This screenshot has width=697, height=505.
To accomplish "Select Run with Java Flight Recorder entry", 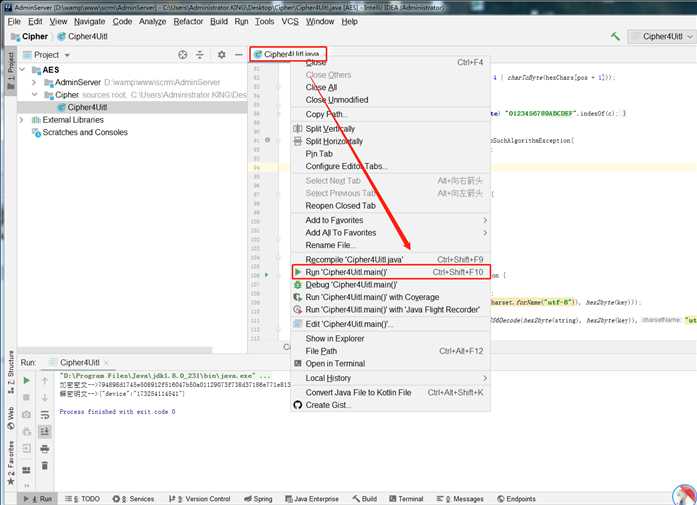I will pyautogui.click(x=391, y=309).
